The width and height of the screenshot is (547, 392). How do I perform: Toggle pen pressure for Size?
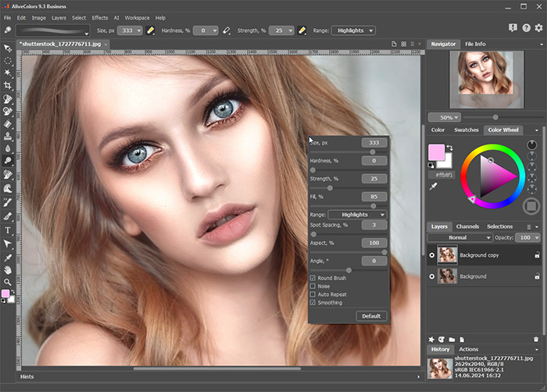tap(151, 30)
